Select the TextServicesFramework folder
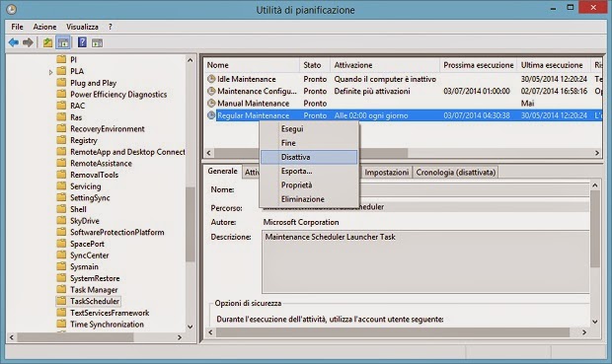The width and height of the screenshot is (612, 364). coord(110,313)
